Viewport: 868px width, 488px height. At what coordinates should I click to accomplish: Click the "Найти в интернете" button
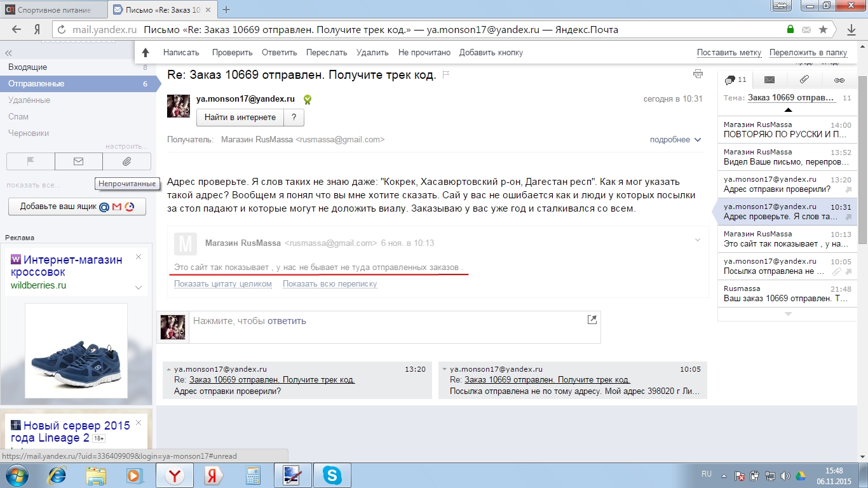click(240, 118)
